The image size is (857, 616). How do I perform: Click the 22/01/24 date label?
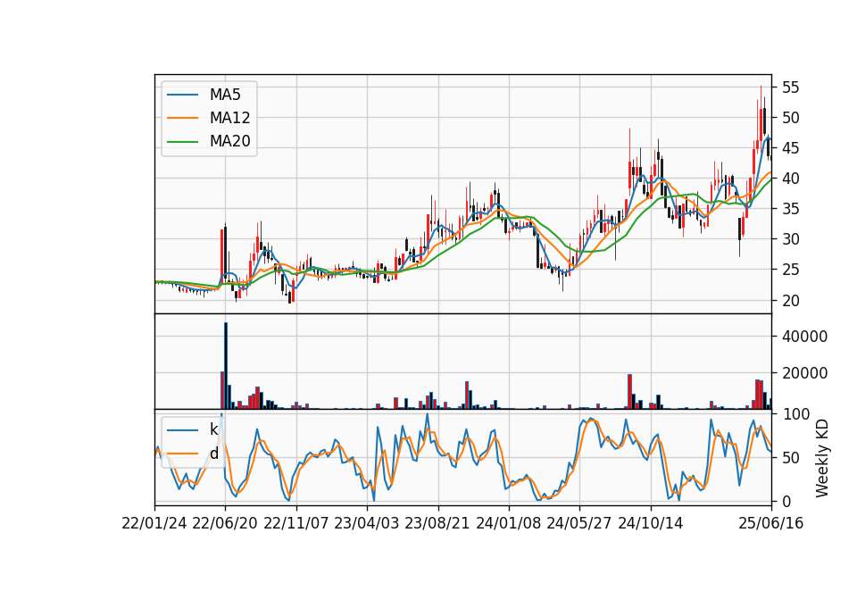click(154, 524)
